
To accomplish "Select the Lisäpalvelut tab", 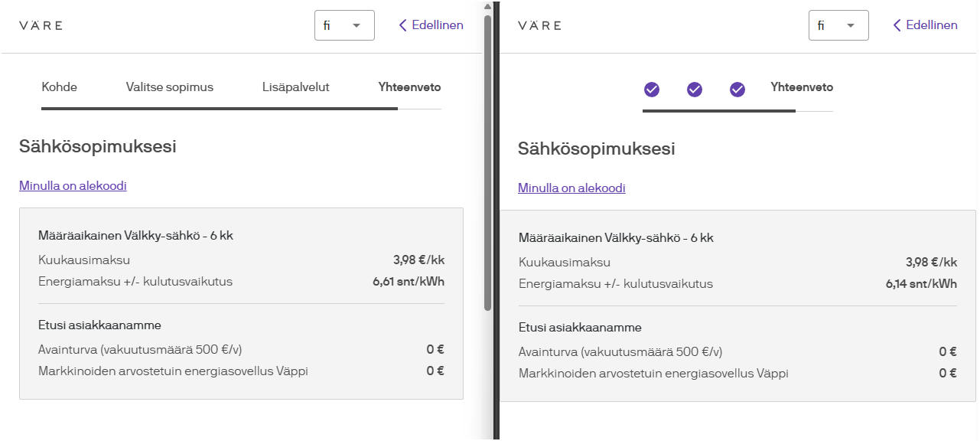I will pos(295,87).
